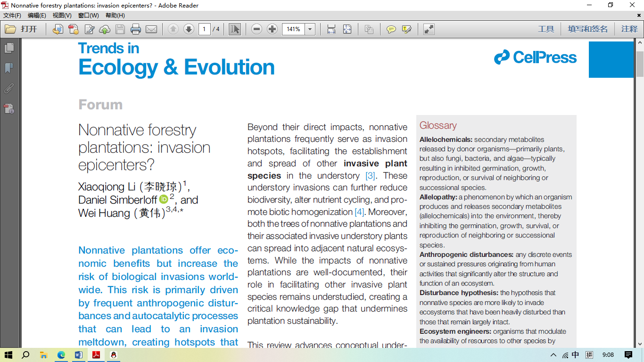Toggle read mode full-screen view
Image resolution: width=644 pixels, height=362 pixels.
coord(429,29)
